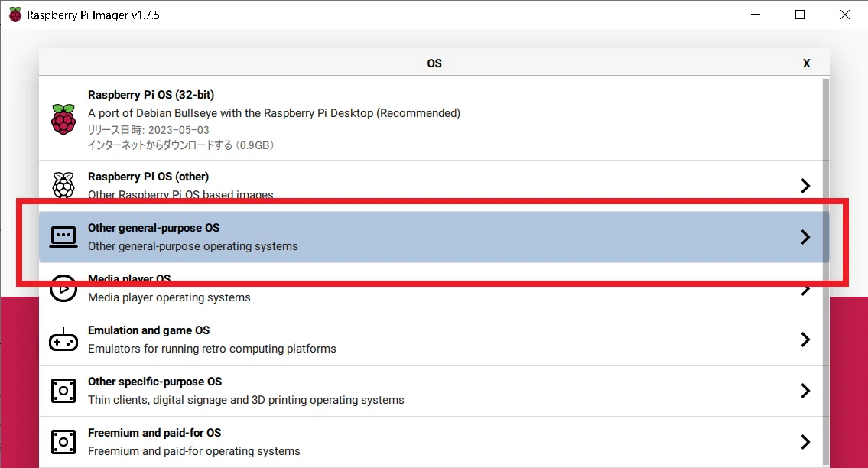Image resolution: width=868 pixels, height=468 pixels.
Task: Expand the Other general-purpose OS chevron
Action: 805,237
